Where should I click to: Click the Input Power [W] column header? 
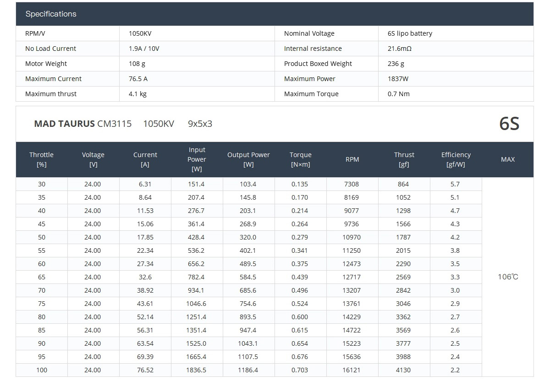[197, 159]
